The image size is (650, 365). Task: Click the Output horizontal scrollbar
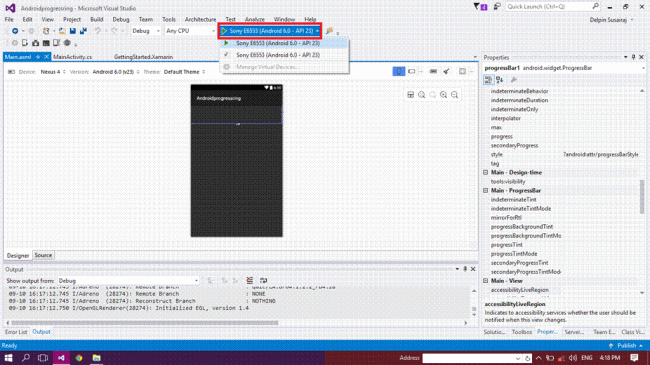click(145, 322)
